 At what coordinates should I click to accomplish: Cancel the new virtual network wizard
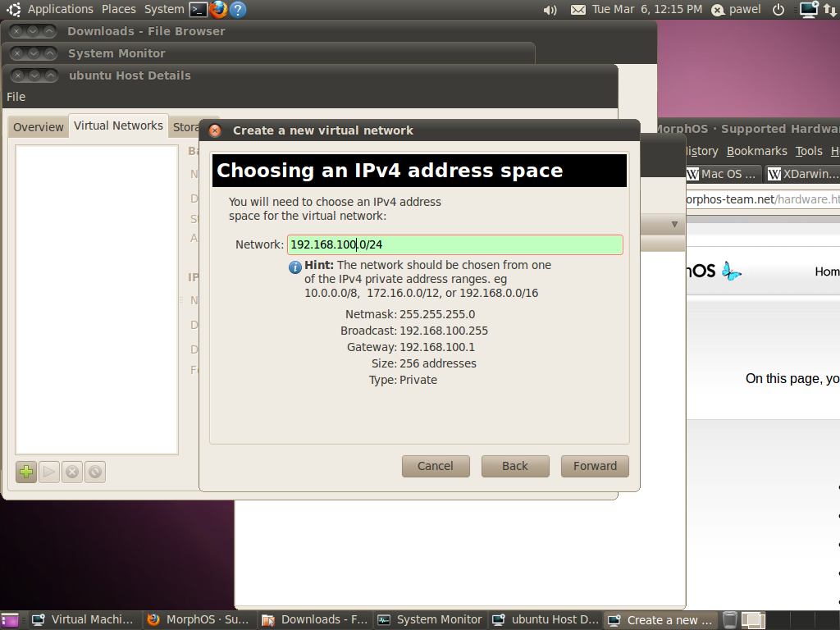(435, 466)
